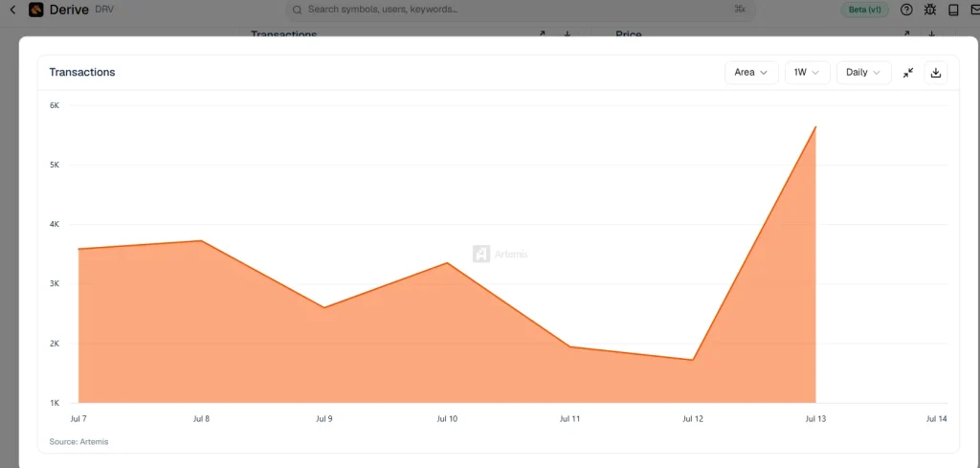Image resolution: width=980 pixels, height=468 pixels.
Task: Expand the background Price chart panel
Action: click(906, 33)
